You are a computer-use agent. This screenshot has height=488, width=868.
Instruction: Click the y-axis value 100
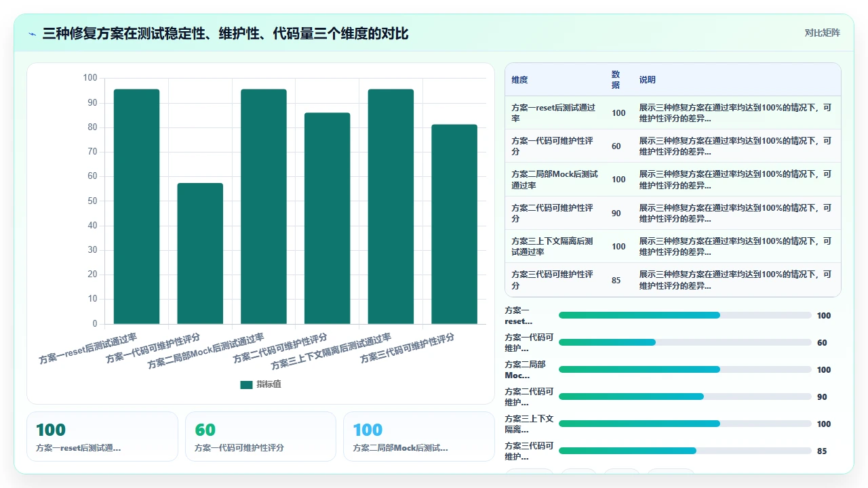[x=90, y=78]
